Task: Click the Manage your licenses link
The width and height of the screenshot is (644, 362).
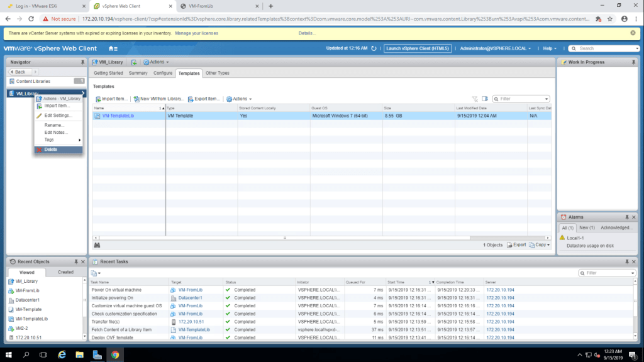Action: pyautogui.click(x=197, y=33)
